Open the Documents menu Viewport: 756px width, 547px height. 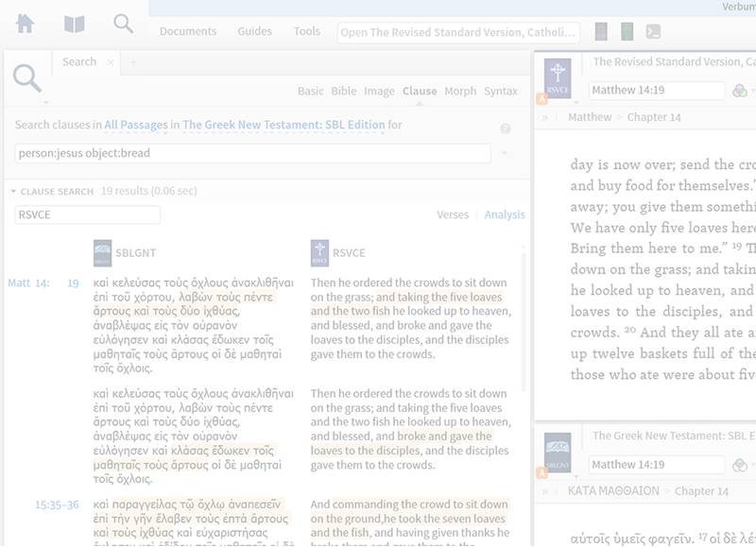[x=188, y=31]
